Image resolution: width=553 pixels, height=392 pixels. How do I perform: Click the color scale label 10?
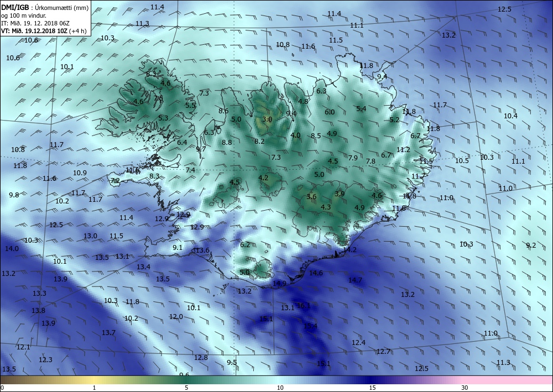point(280,388)
